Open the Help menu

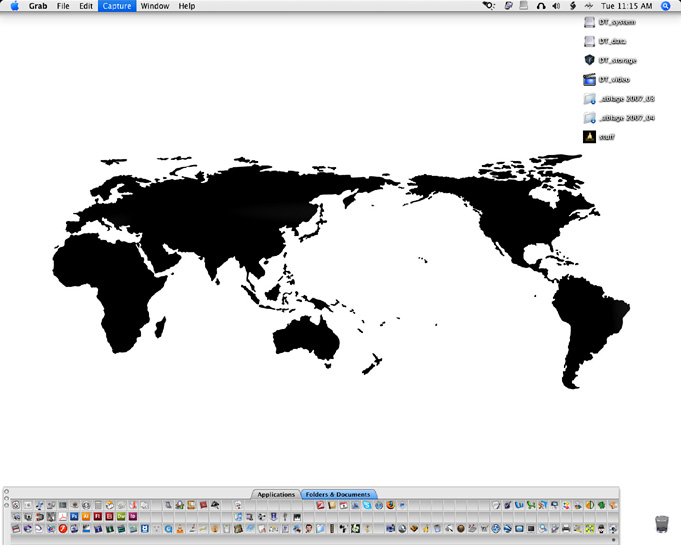(x=187, y=6)
